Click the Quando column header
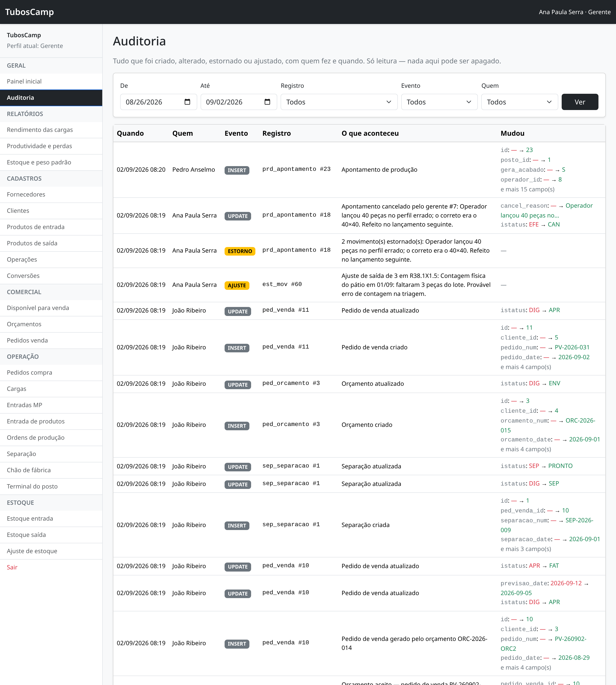 coord(130,134)
